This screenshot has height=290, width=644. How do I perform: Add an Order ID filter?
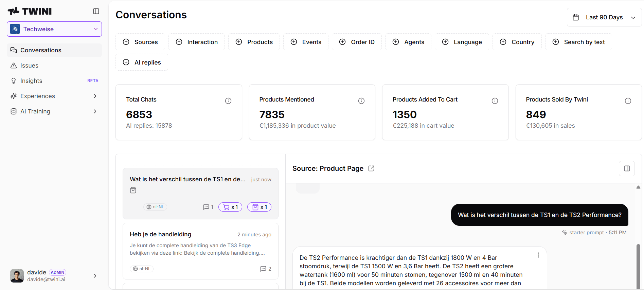pos(357,42)
